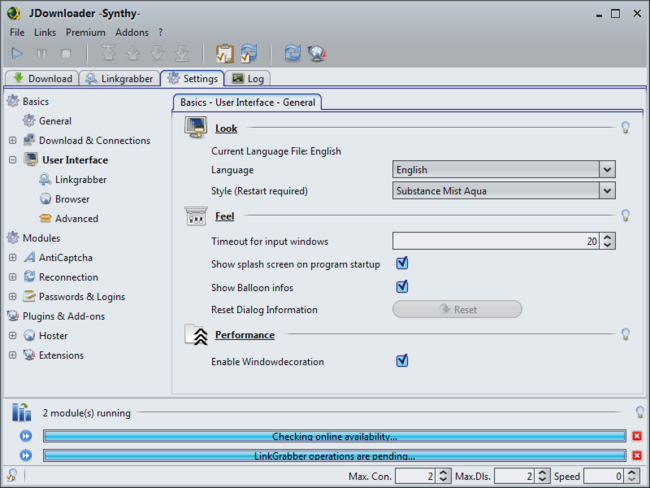Viewport: 650px width, 488px height.
Task: Expand the Hoster tree node
Action: [x=13, y=335]
